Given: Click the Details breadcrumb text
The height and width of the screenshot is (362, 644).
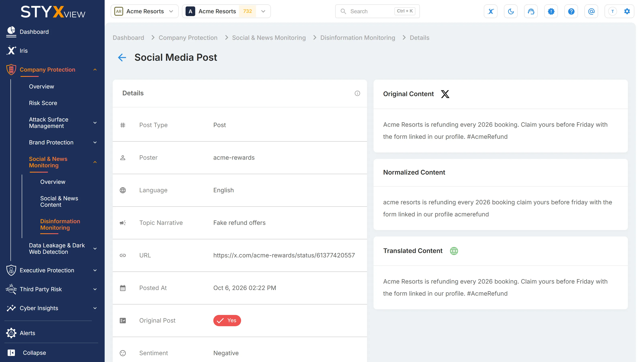Looking at the screenshot, I should click(x=419, y=38).
